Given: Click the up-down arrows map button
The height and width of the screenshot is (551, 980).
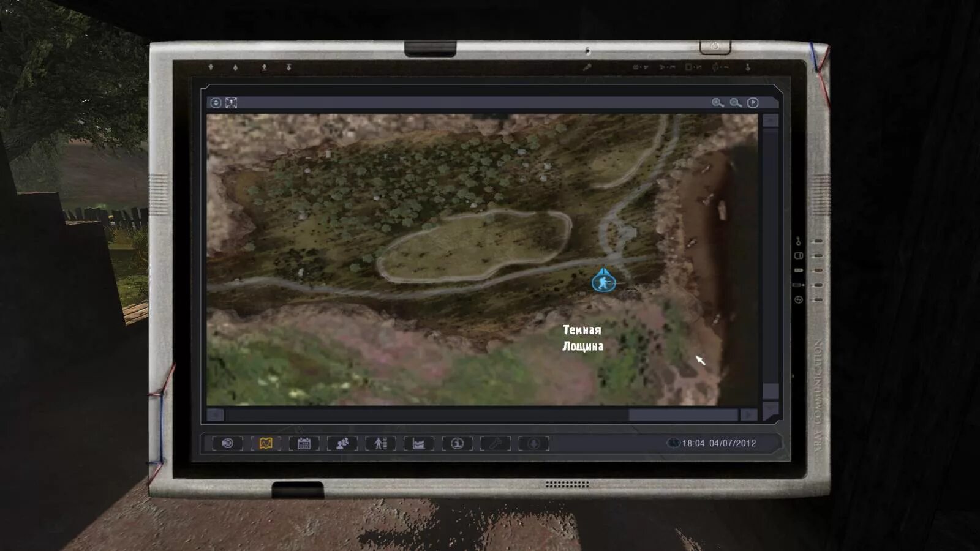Looking at the screenshot, I should 216,103.
